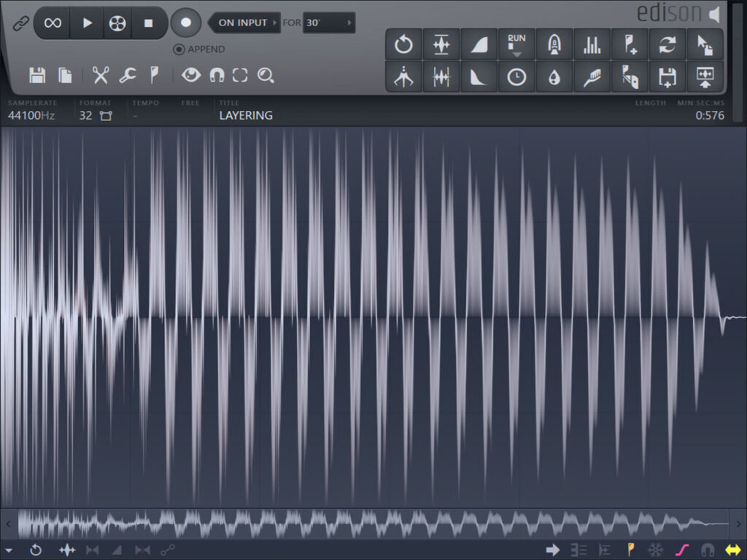Click the droplet Blur tool
Image resolution: width=747 pixels, height=560 pixels.
pos(554,77)
